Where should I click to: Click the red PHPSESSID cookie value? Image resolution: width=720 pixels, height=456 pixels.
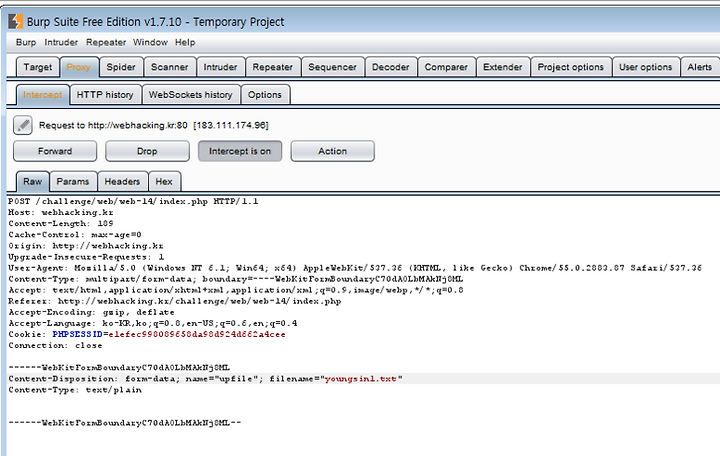tap(197, 334)
